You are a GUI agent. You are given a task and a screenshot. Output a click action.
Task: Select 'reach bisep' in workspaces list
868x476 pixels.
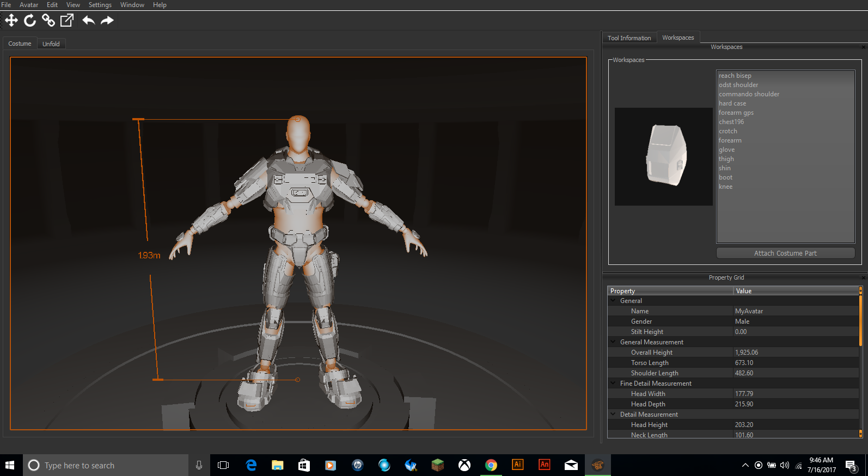point(735,76)
